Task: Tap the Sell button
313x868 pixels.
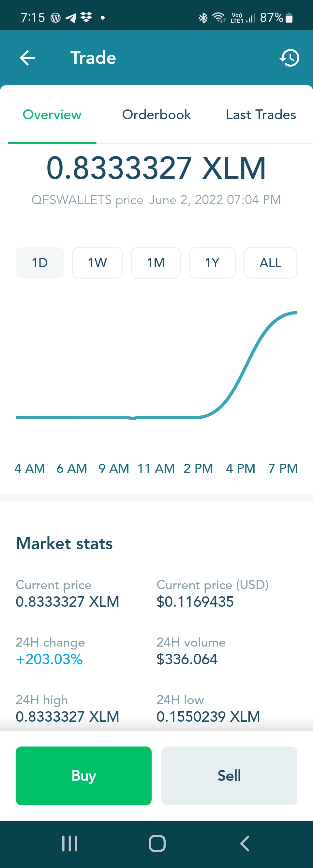Action: point(229,776)
